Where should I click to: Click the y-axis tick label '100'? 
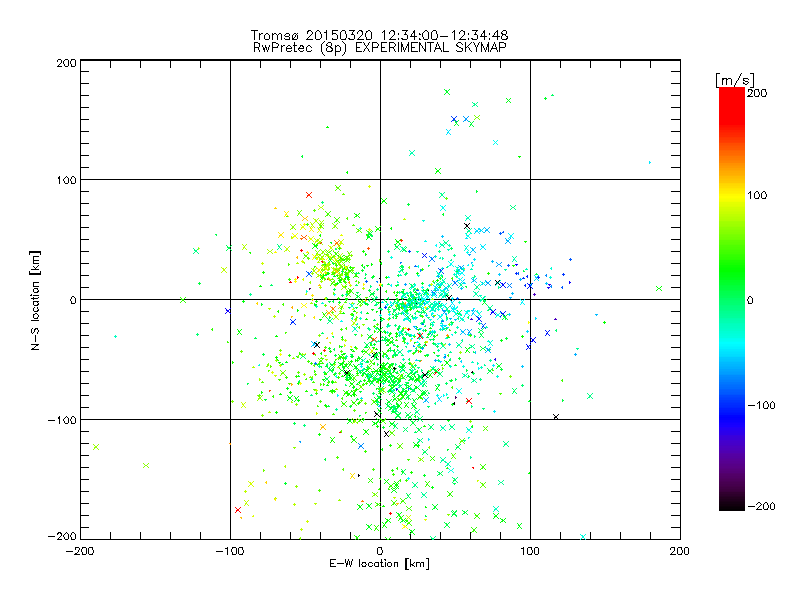(66, 180)
